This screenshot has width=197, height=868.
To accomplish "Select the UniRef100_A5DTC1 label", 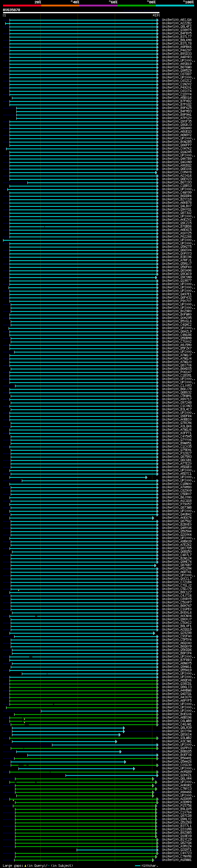I will coord(177,474).
